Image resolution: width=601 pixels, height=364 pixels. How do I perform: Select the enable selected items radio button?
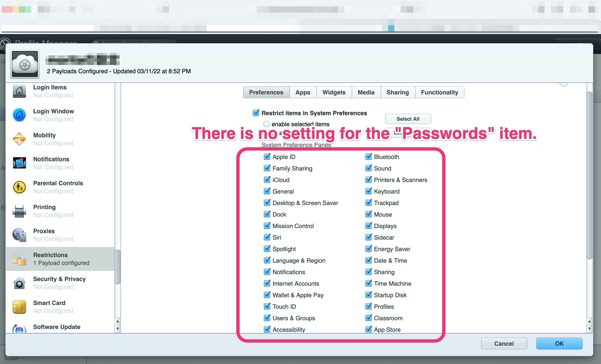(x=266, y=124)
